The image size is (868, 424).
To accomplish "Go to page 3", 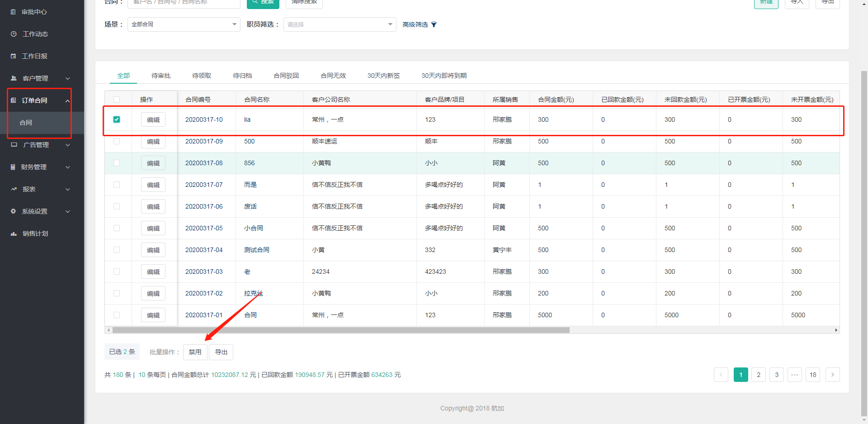I will click(777, 375).
